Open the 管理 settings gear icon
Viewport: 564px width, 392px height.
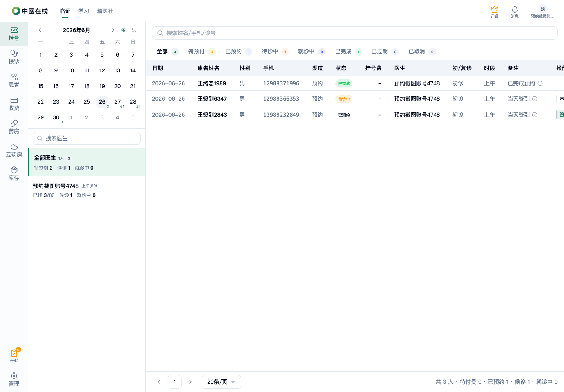[14, 379]
